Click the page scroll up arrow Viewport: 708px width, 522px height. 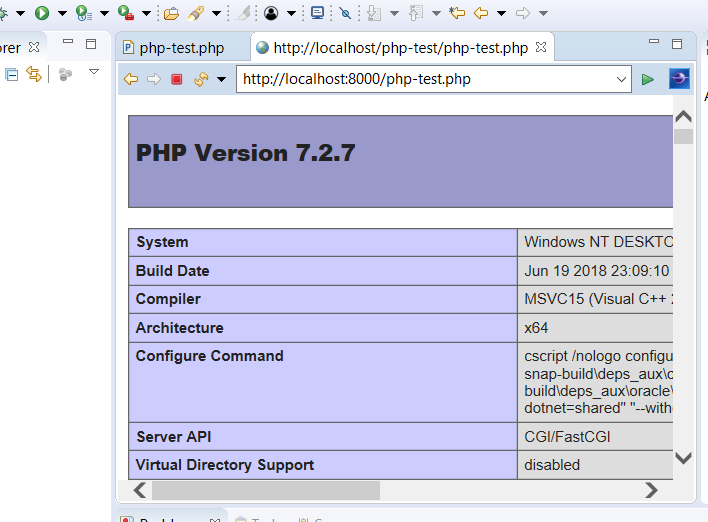coord(684,117)
